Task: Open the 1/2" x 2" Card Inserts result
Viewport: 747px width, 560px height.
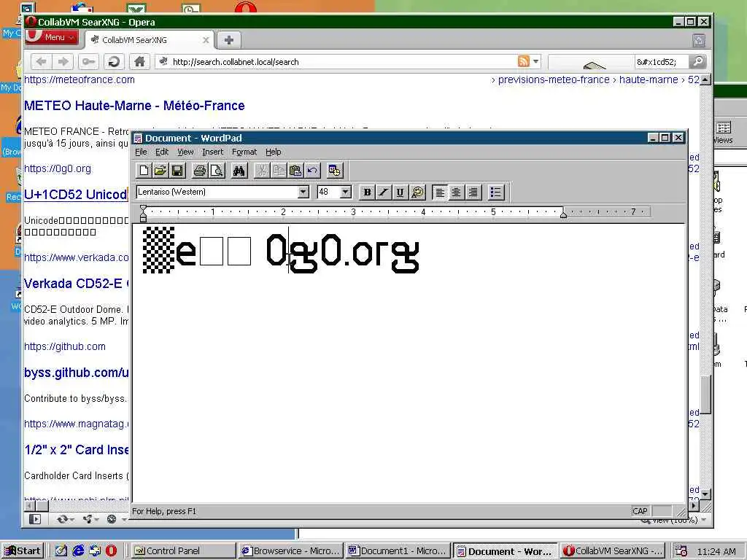Action: [76, 450]
